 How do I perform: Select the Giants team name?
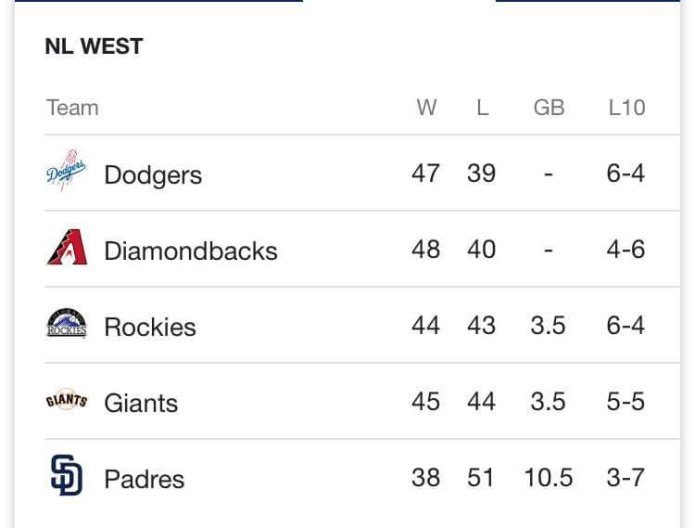tap(141, 403)
